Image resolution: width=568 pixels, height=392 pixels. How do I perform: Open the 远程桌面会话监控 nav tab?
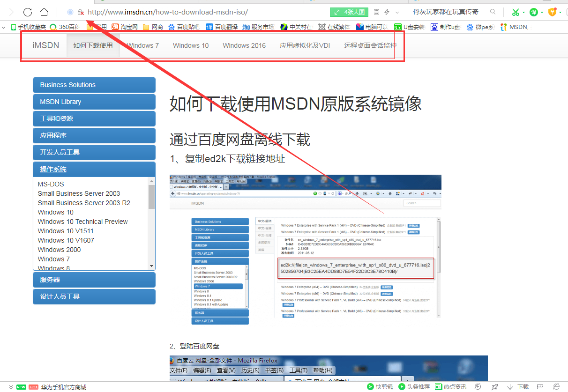click(370, 45)
